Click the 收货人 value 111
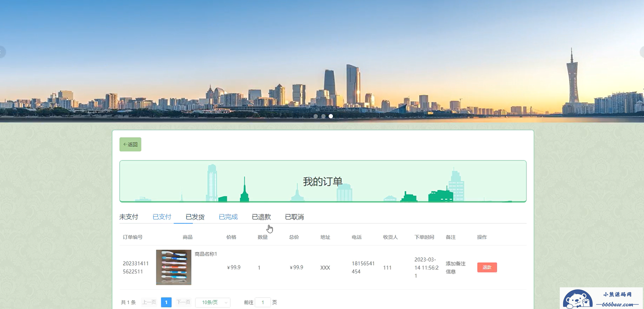This screenshot has height=309, width=644. coord(387,268)
